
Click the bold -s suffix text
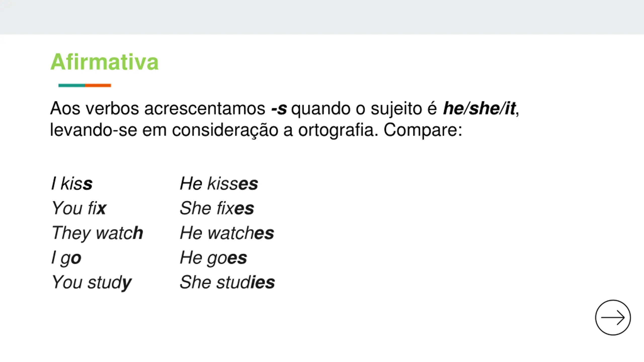point(279,109)
